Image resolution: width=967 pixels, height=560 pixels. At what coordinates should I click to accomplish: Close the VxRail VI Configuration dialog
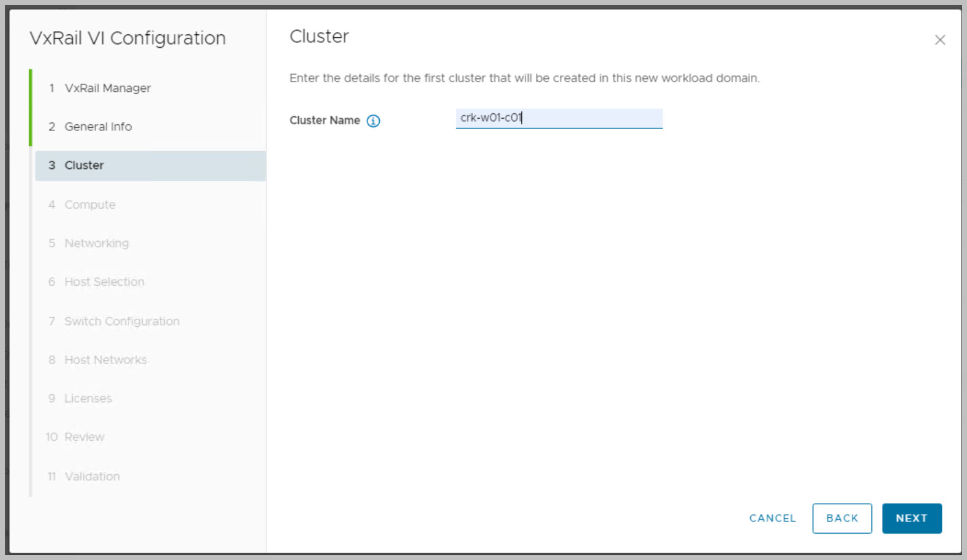[940, 40]
